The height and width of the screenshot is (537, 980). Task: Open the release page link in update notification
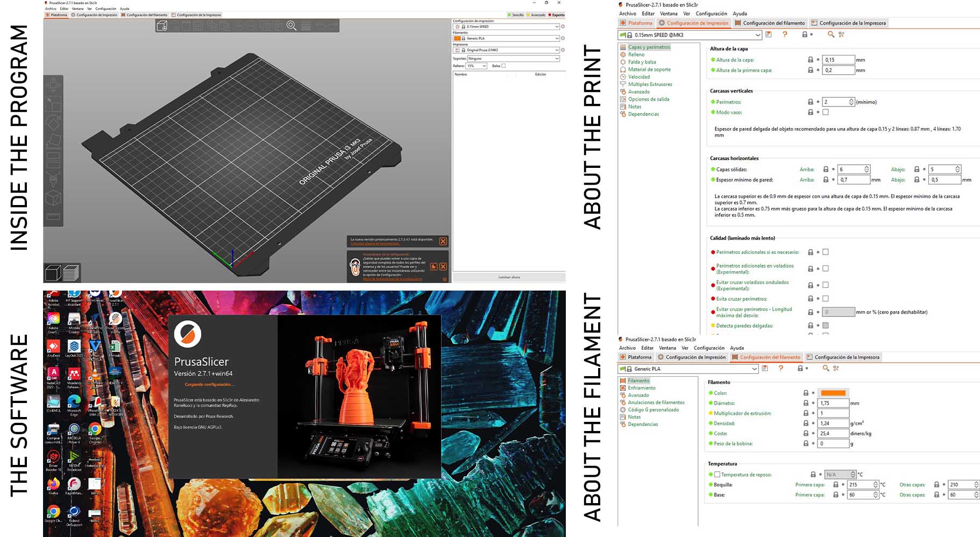tap(375, 244)
